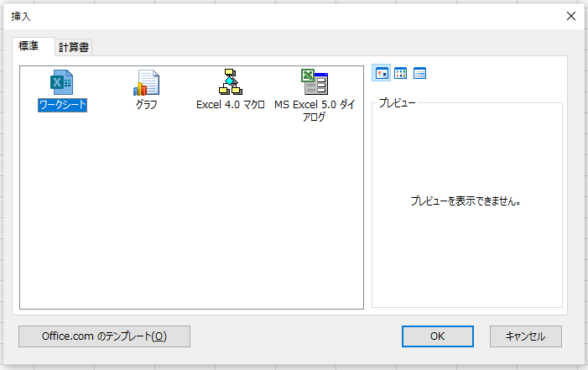Click the グラフ label text
Viewport: 588px width, 370px height.
(146, 104)
